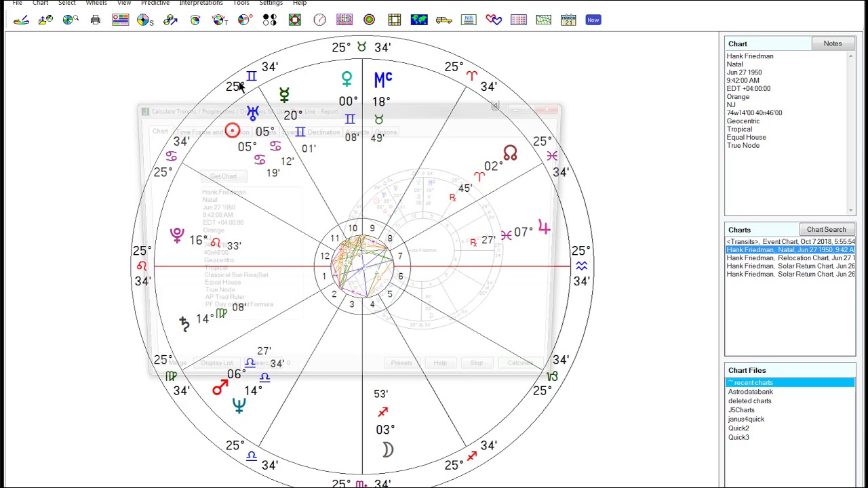Select the Astrodatabank chart file
The height and width of the screenshot is (488, 868).
coord(751,392)
